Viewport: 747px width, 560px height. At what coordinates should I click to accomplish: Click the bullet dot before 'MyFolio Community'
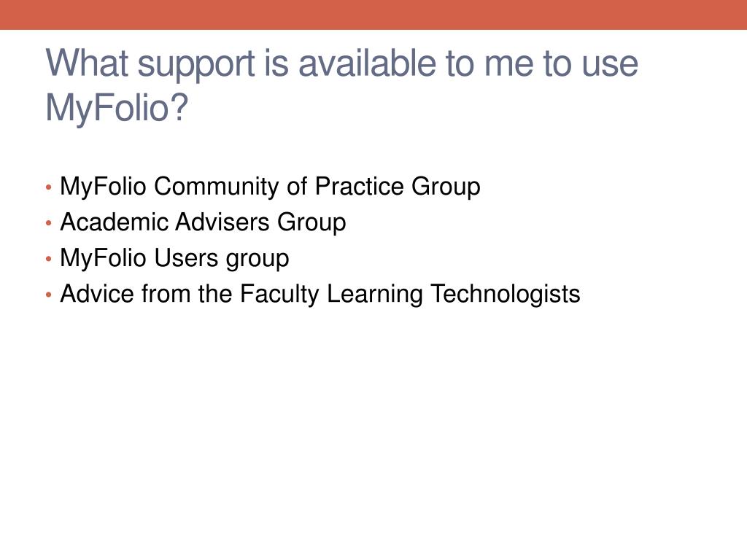click(49, 187)
